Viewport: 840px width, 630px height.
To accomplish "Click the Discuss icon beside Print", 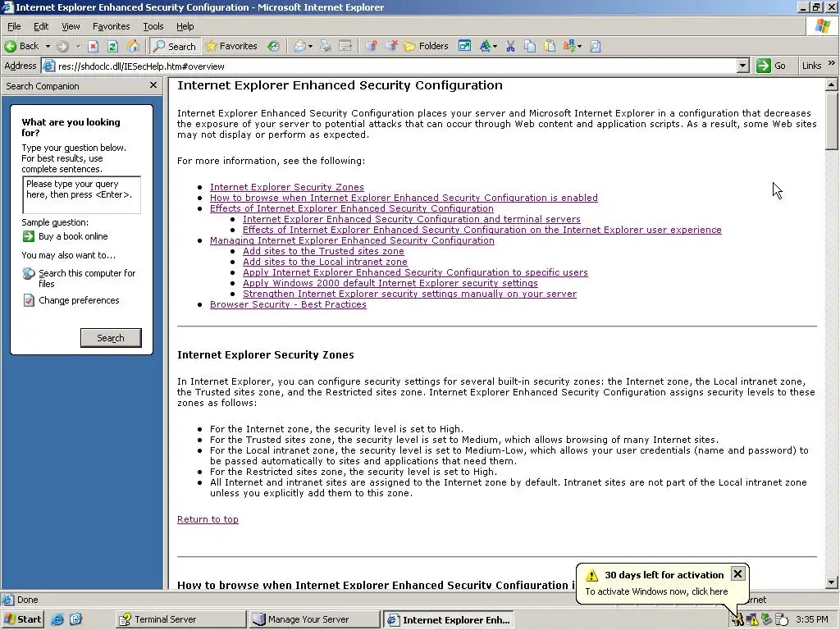I will pos(345,46).
